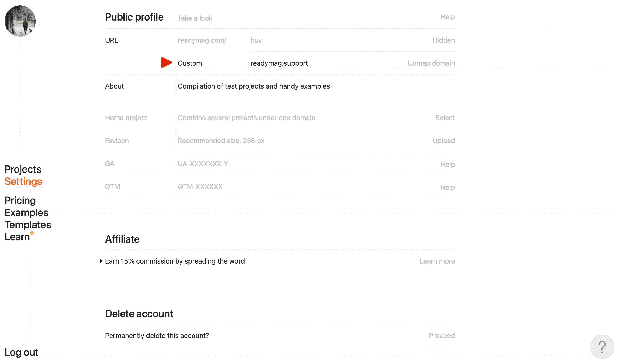Open Projects in the sidebar

coord(23,169)
